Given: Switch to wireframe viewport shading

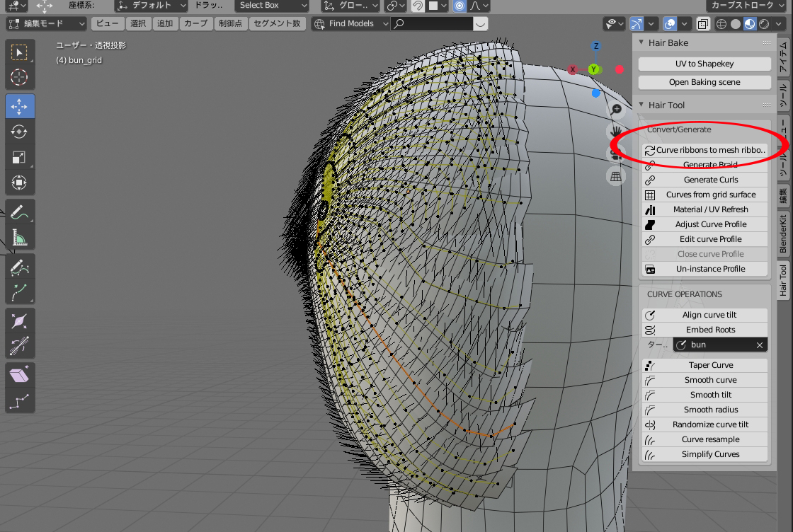Looking at the screenshot, I should 721,24.
